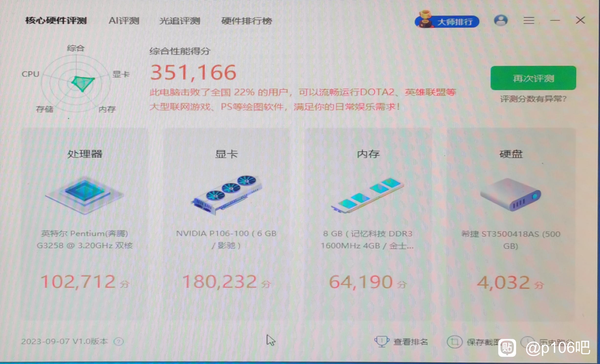
Task: Click the ST3500418AS disk description
Action: (511, 240)
